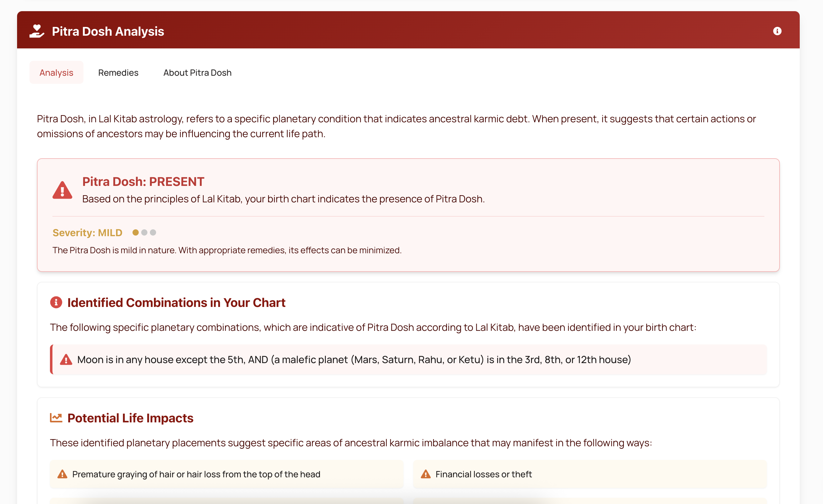Screen dimensions: 823x504
Task: Switch to the Remedies tab
Action: (x=118, y=73)
